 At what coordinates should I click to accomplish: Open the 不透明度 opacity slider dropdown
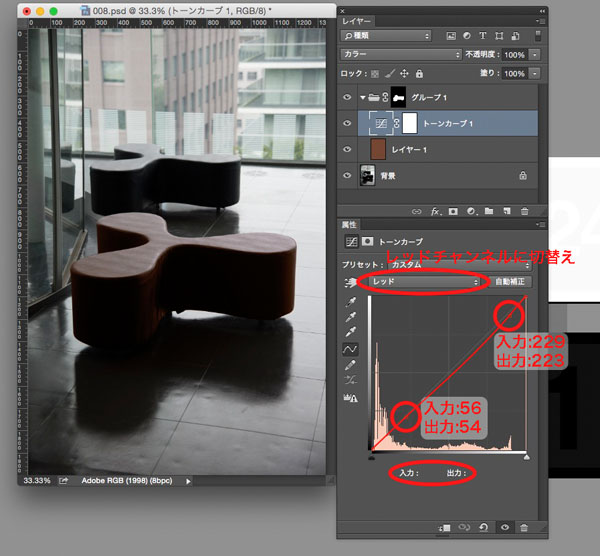535,54
